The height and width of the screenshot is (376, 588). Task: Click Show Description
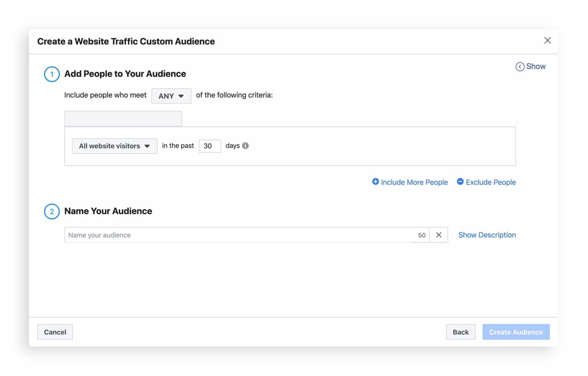tap(486, 235)
